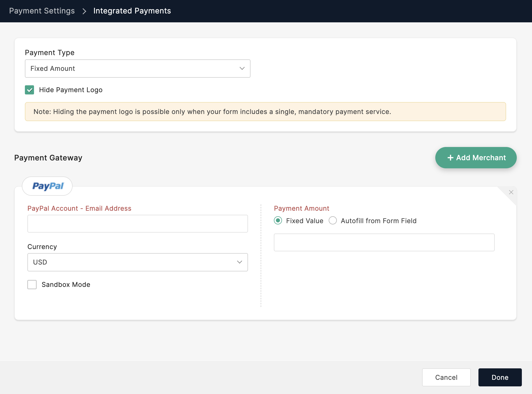Focus the PayPal email address field
Screen dimensions: 532x394
point(137,224)
